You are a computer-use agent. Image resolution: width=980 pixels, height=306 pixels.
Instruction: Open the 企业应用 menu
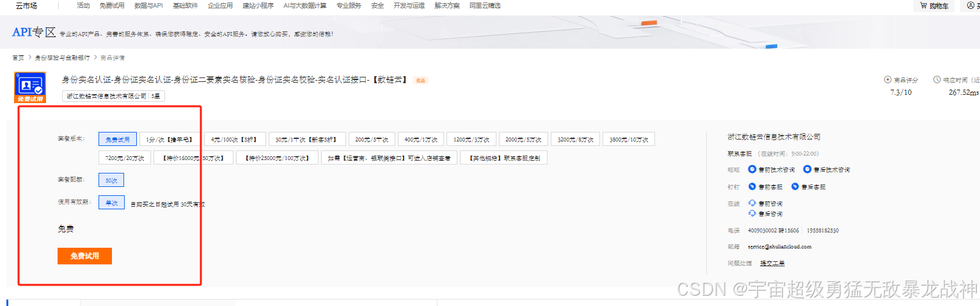point(220,6)
